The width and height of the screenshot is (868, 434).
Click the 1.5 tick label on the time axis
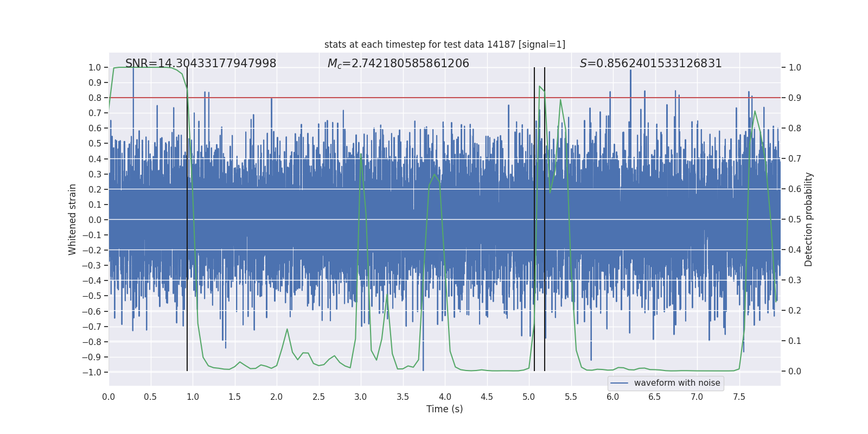tap(234, 397)
